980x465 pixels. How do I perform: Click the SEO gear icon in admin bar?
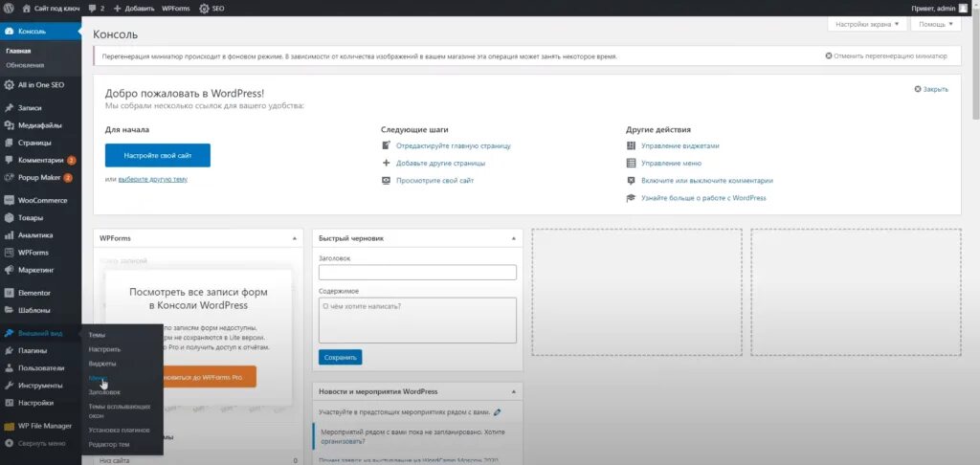205,10
